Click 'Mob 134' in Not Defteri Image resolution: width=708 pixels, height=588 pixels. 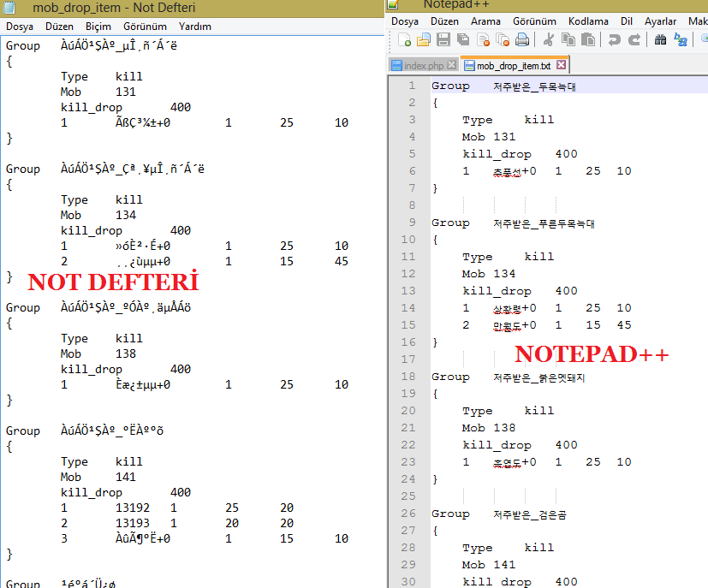pos(98,215)
